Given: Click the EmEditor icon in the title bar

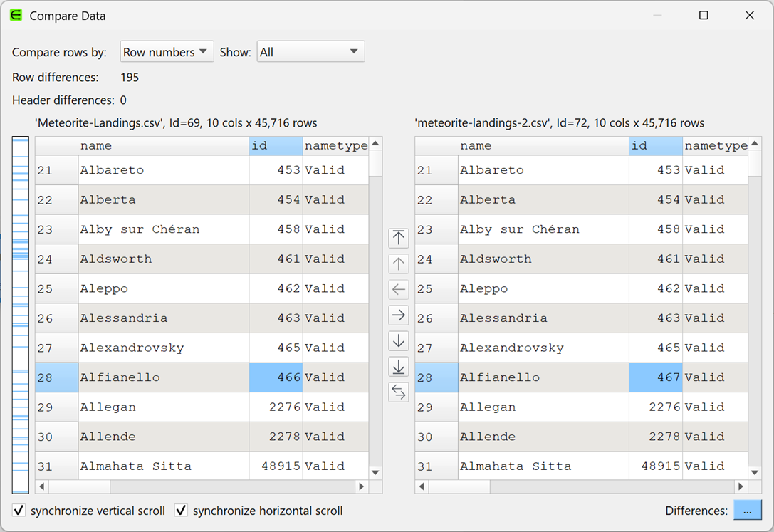Looking at the screenshot, I should [x=15, y=14].
